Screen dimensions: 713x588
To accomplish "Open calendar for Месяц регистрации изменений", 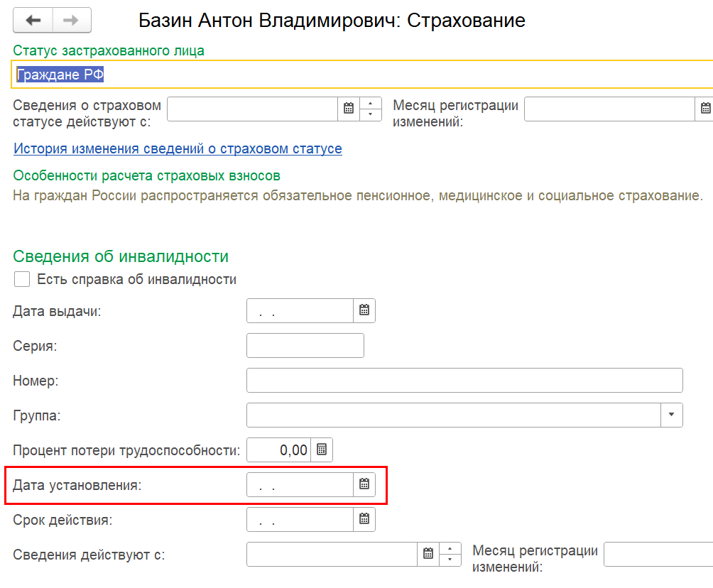I will (x=705, y=109).
